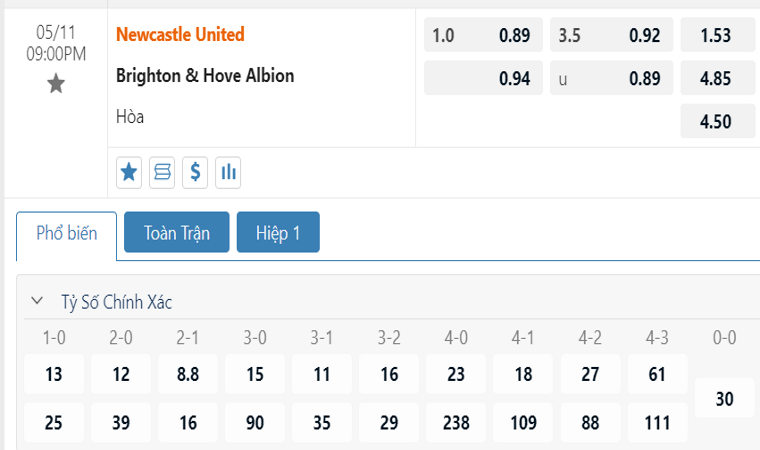Open the stacked lines match icon

(x=162, y=173)
